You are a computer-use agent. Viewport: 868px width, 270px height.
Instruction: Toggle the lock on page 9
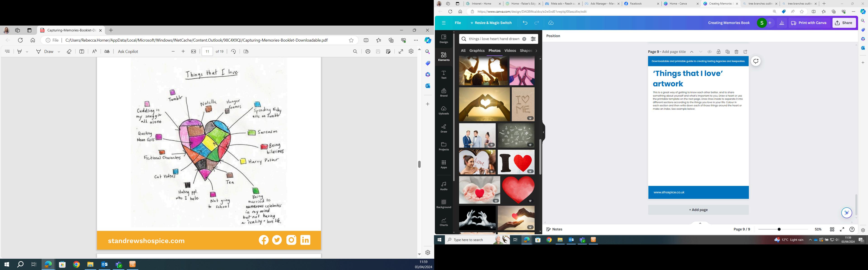[x=718, y=52]
